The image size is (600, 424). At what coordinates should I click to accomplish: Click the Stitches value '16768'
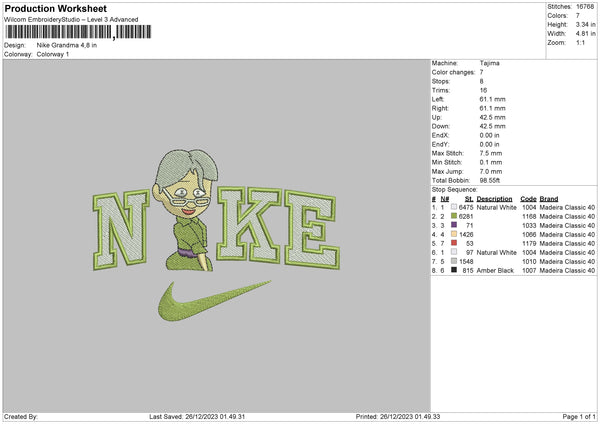(x=585, y=7)
